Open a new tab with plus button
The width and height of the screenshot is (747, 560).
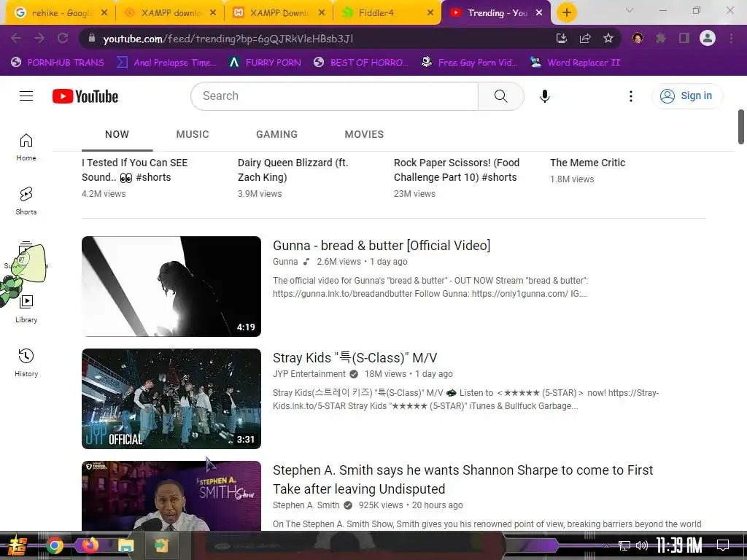[x=566, y=13]
